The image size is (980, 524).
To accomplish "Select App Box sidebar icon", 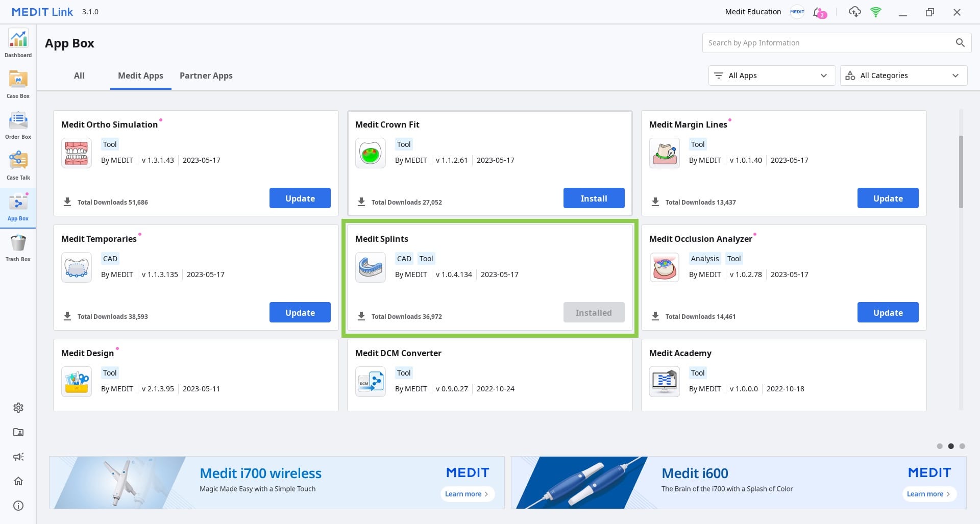I will [18, 207].
